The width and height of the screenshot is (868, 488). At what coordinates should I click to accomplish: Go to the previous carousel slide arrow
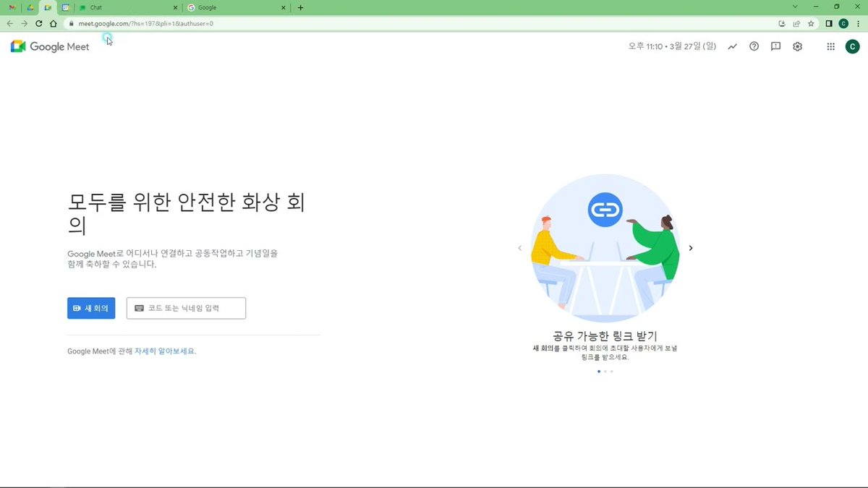click(519, 248)
